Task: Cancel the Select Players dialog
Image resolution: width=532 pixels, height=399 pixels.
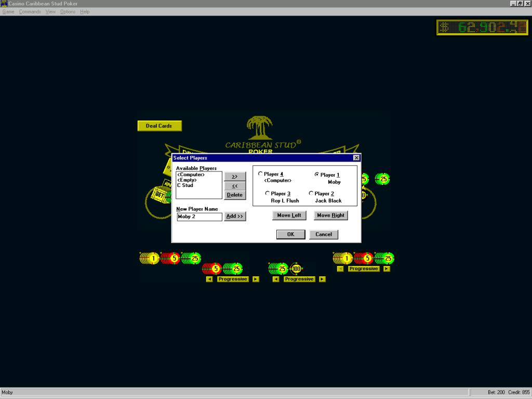Action: click(324, 234)
